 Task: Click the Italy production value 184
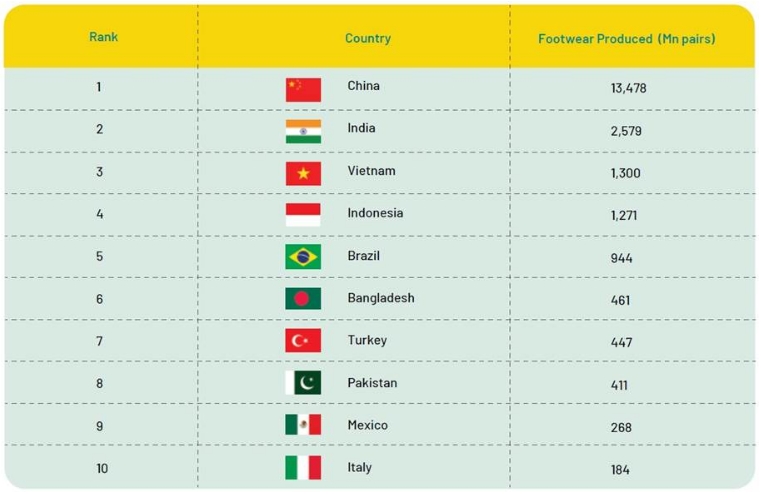coord(620,470)
